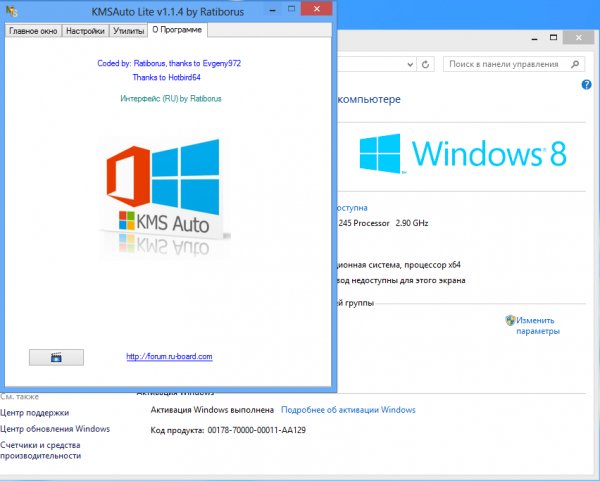Open Центр обновления Windows link
This screenshot has width=600, height=481.
click(55, 429)
